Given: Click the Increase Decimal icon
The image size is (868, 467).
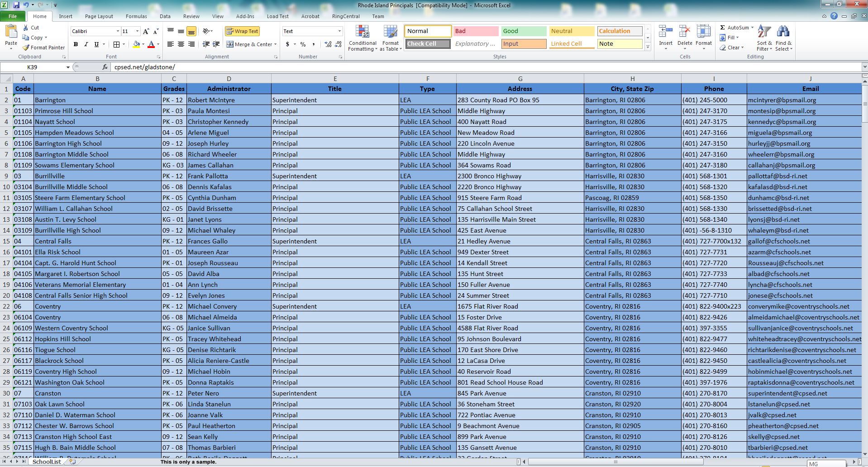Looking at the screenshot, I should click(x=328, y=44).
